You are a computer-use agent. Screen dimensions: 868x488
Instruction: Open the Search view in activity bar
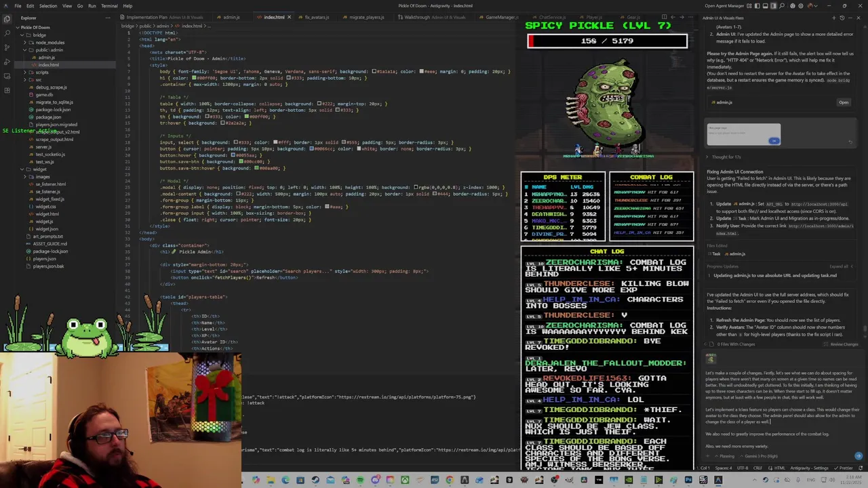(x=7, y=33)
